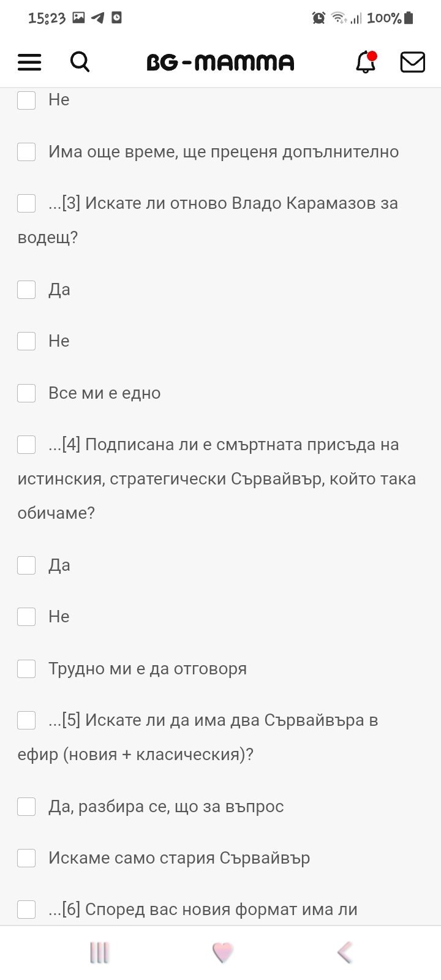
Task: Tick checkbox beside question [4] heading
Action: 26,444
